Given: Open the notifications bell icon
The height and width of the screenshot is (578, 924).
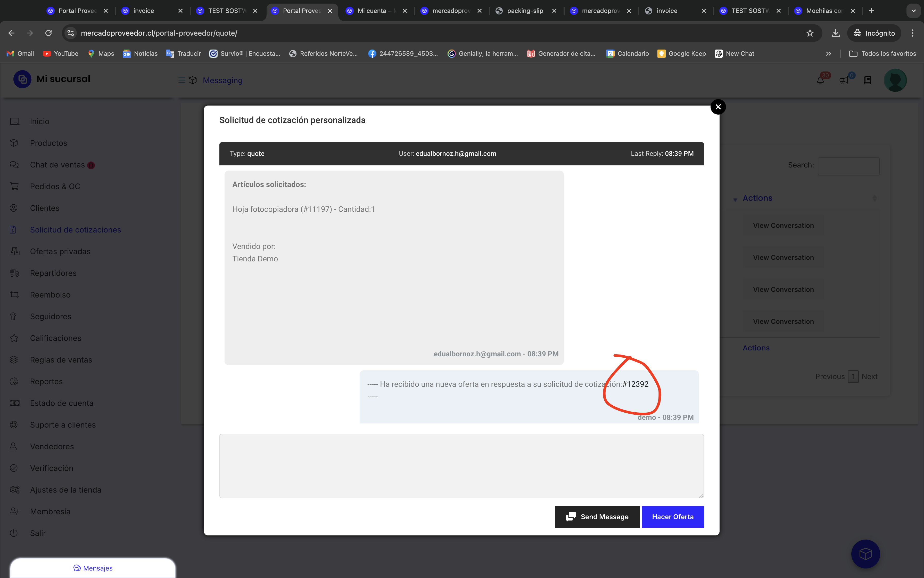Looking at the screenshot, I should [820, 80].
